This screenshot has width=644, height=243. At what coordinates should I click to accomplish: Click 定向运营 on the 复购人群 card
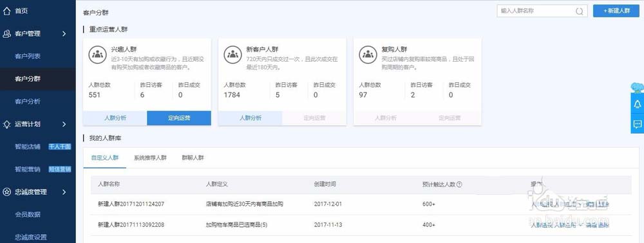tap(450, 118)
